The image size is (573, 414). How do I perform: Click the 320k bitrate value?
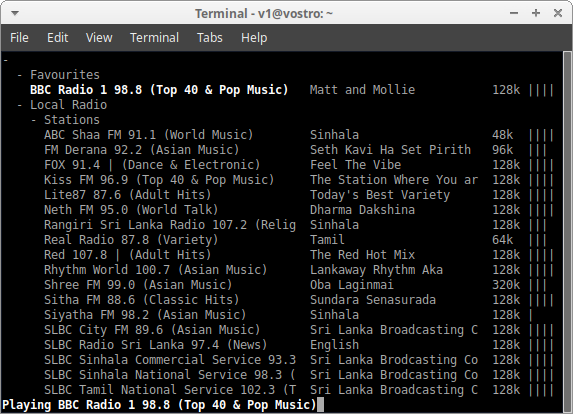click(x=506, y=285)
